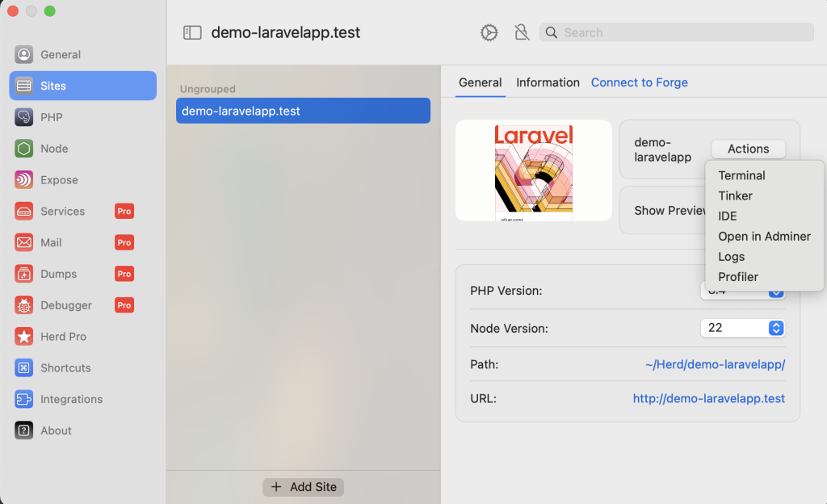827x504 pixels.
Task: Select Open in Adminer menu entry
Action: [764, 236]
